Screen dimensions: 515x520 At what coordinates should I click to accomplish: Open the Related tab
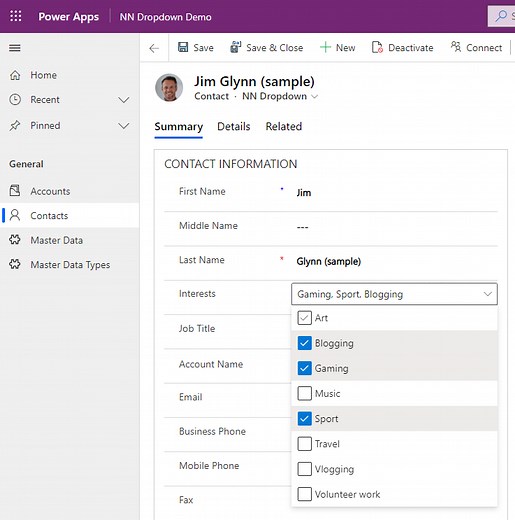click(x=284, y=126)
